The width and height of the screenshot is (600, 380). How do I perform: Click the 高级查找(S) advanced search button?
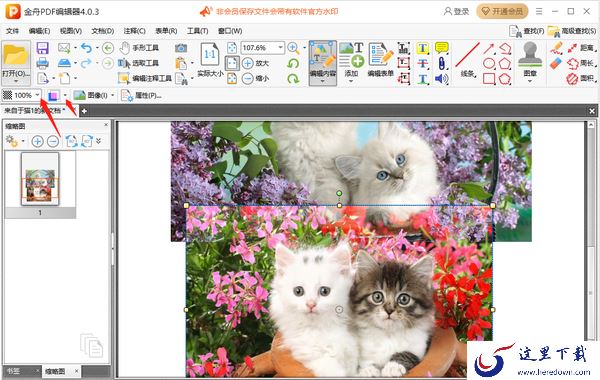click(572, 31)
